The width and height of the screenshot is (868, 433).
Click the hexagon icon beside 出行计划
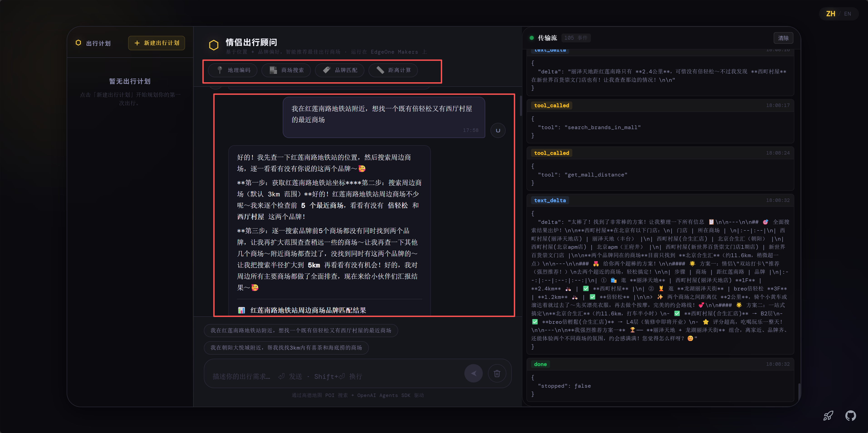[78, 43]
